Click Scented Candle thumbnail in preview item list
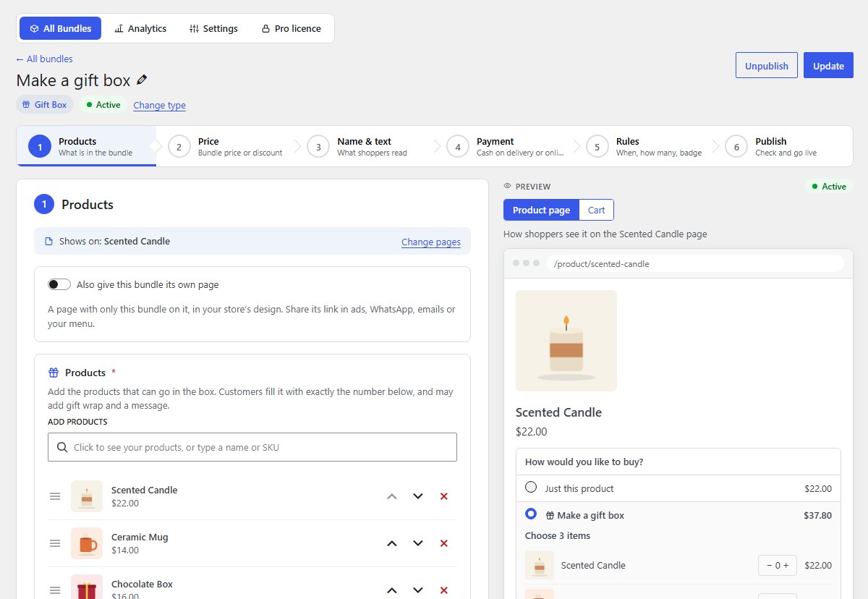Image resolution: width=868 pixels, height=599 pixels. click(x=540, y=566)
